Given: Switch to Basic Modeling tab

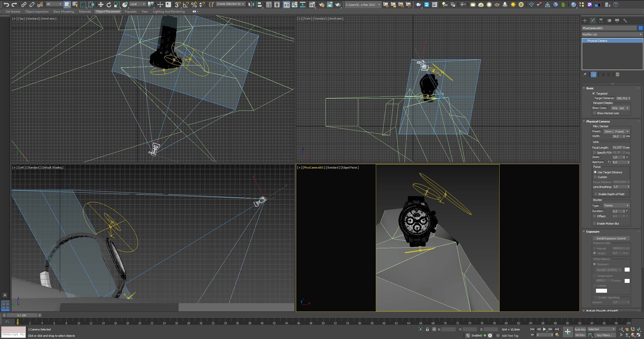Looking at the screenshot, I should coord(64,12).
